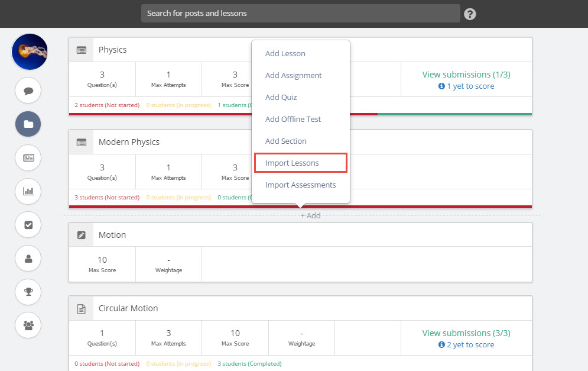The height and width of the screenshot is (371, 588).
Task: Click the green Physics completion progress bar
Action: 454,114
